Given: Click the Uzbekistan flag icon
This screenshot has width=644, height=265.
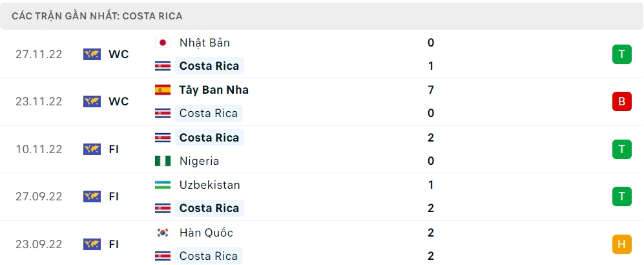Looking at the screenshot, I should pyautogui.click(x=162, y=185).
